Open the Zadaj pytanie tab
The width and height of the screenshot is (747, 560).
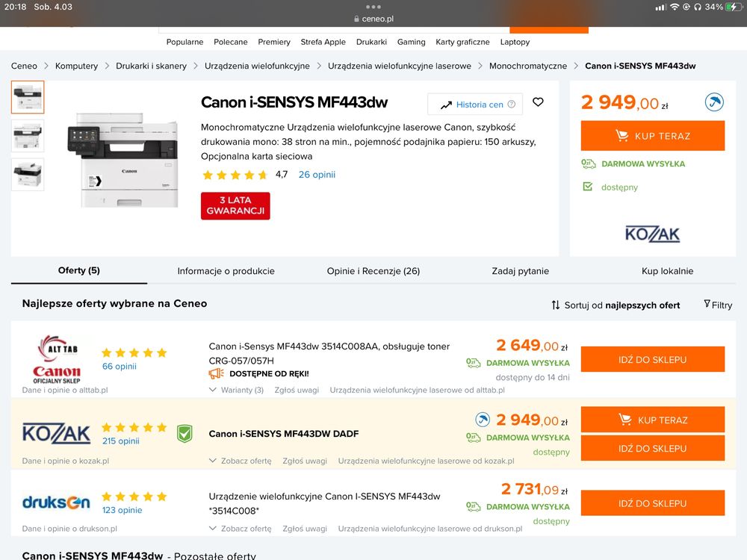click(520, 271)
